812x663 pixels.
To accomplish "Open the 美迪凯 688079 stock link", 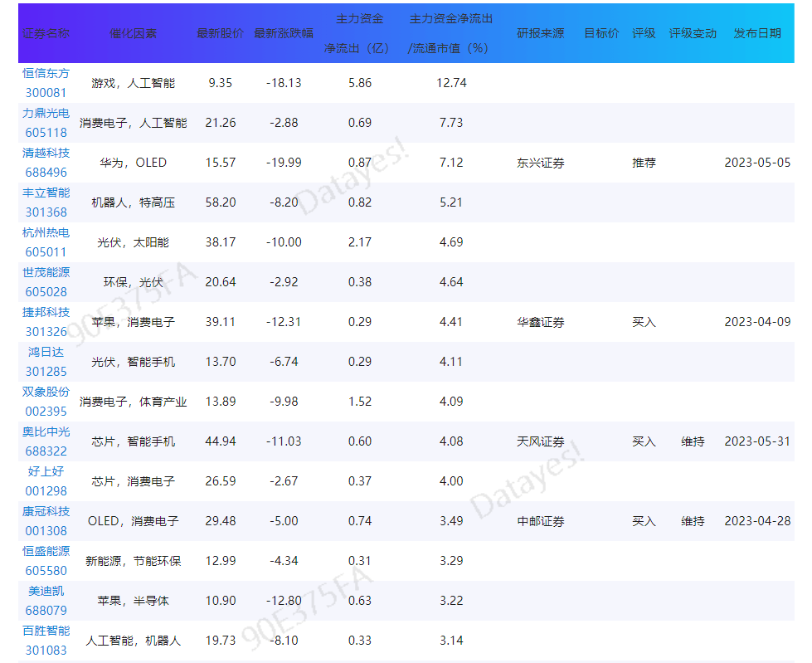I will point(46,602).
